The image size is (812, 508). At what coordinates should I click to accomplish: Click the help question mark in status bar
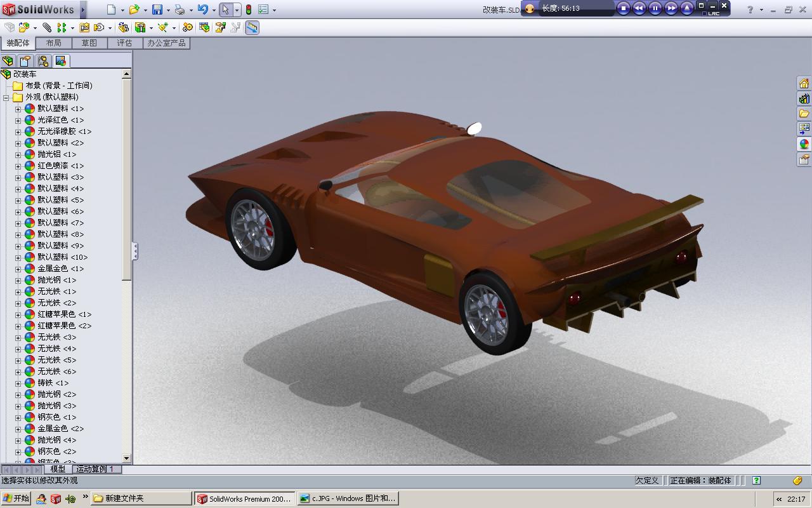tap(756, 481)
